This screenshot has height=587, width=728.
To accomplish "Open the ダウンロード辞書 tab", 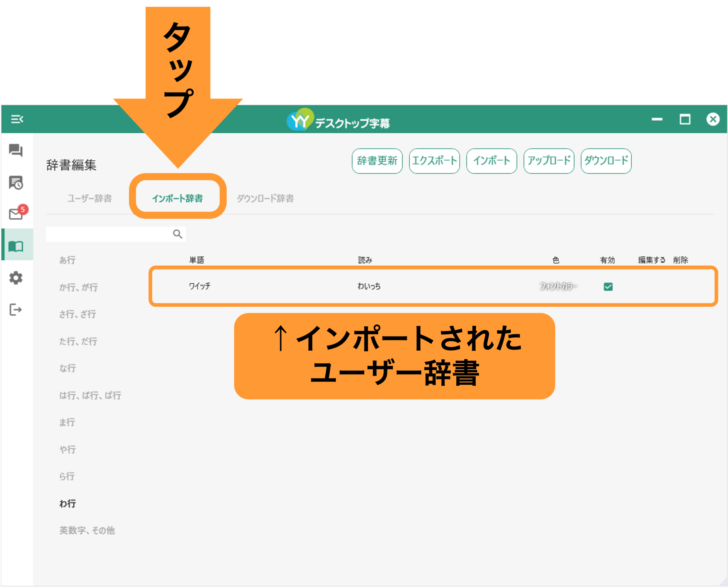I will click(x=265, y=198).
